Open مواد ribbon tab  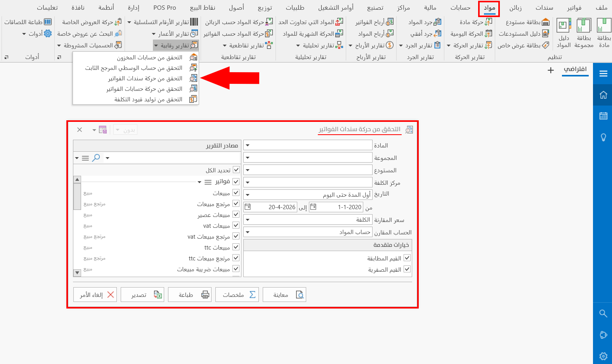tap(489, 8)
